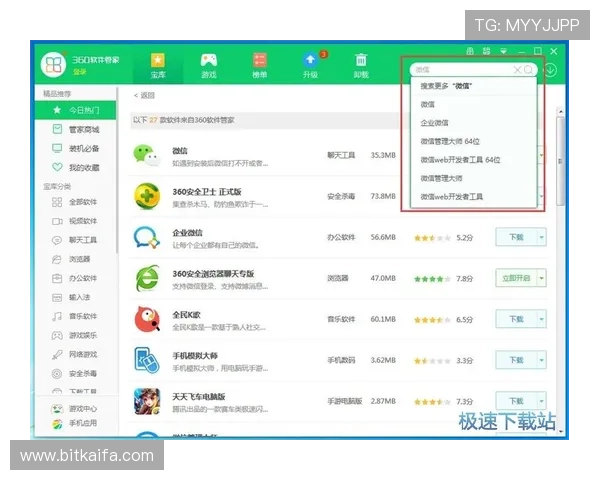This screenshot has height=480, width=600.
Task: Expand download options arrow for 全民K歌
Action: coord(541,319)
